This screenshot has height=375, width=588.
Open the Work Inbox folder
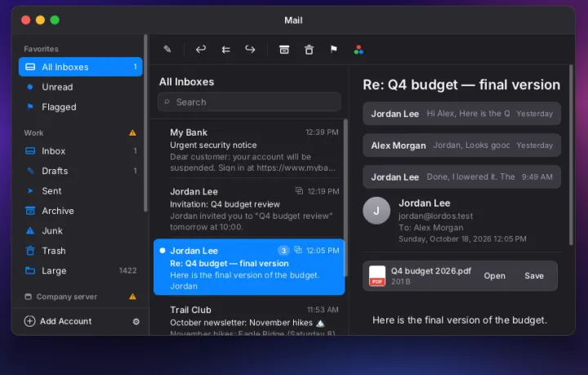[x=81, y=151]
